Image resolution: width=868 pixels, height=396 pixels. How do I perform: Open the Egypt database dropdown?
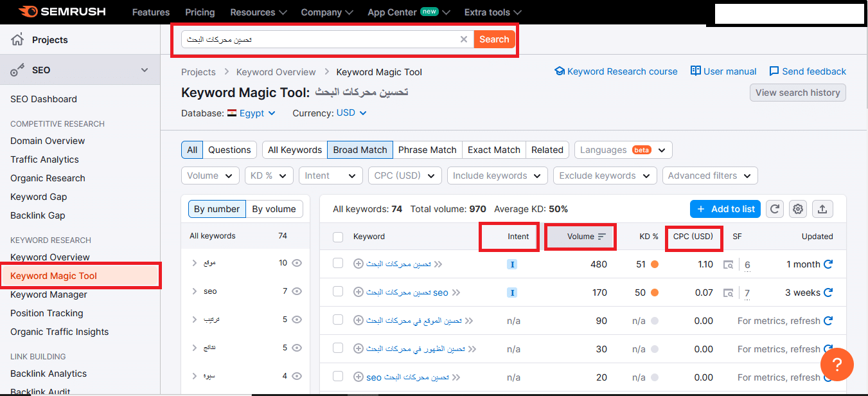click(x=251, y=113)
